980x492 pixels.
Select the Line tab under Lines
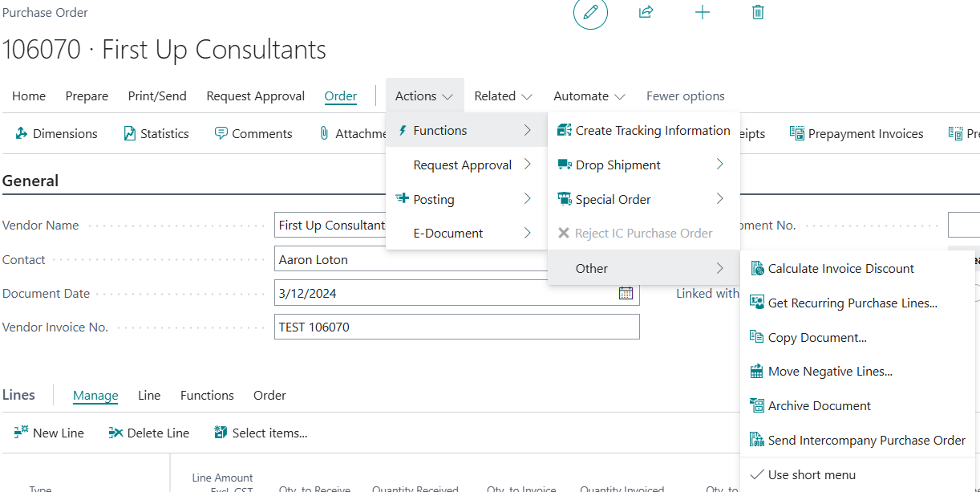pos(149,396)
